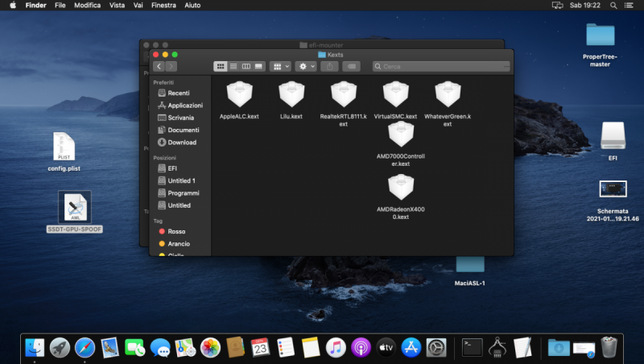This screenshot has width=644, height=364.
Task: Select the VirtualSMC.kext file
Action: [x=395, y=95]
